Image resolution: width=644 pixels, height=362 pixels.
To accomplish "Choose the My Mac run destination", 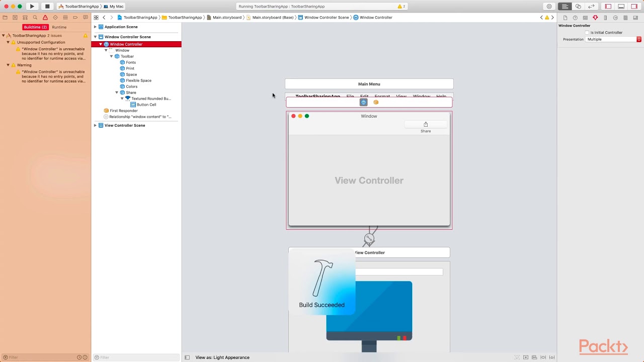I will click(114, 7).
